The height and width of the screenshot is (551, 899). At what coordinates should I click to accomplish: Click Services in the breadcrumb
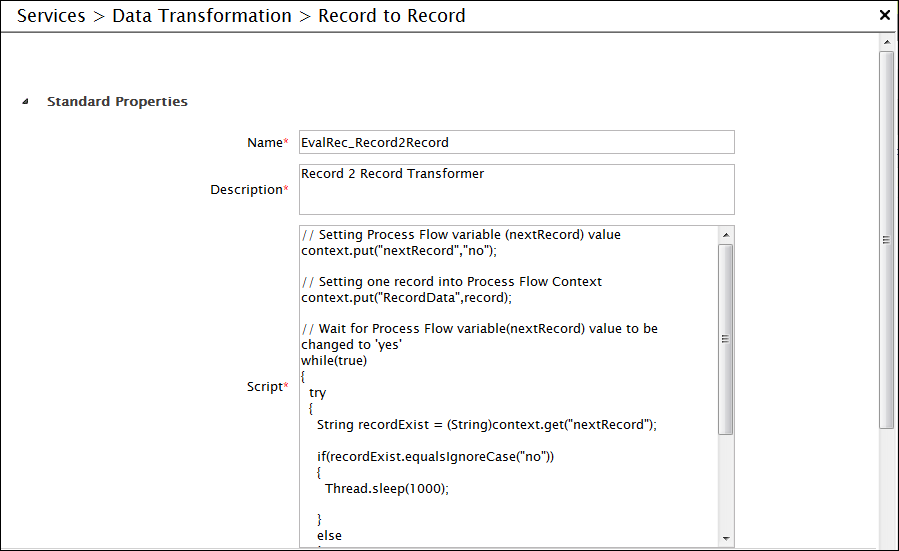point(51,16)
